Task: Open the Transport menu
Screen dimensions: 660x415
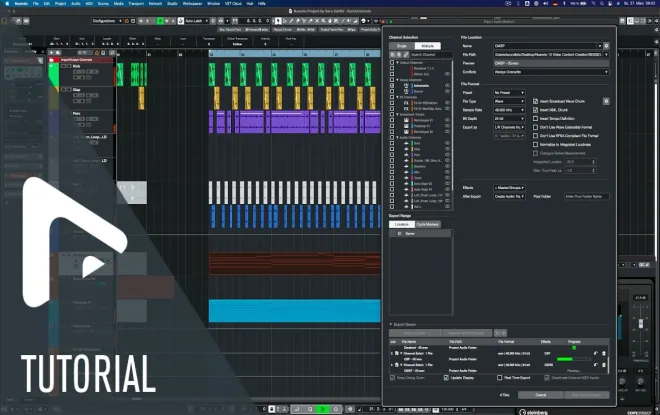Action: pyautogui.click(x=136, y=3)
